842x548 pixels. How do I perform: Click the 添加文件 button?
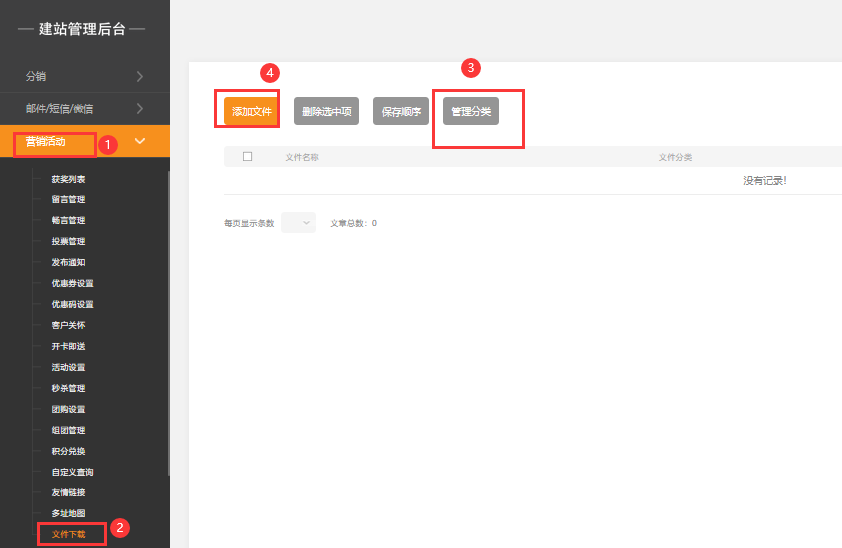251,111
